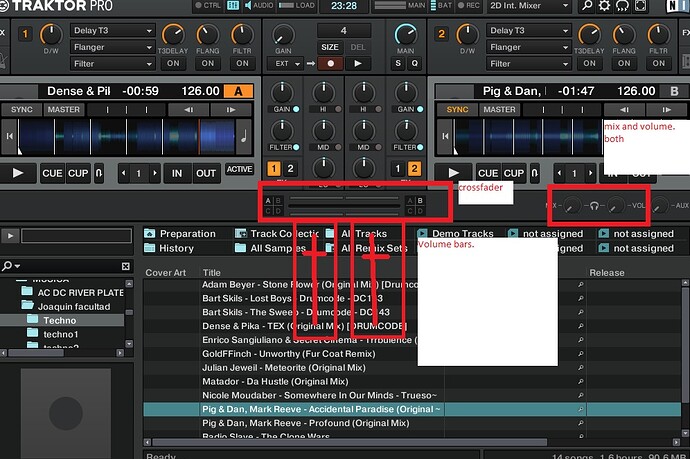This screenshot has height=459, width=690.
Task: Select the Techno folder in tree
Action: 59,320
